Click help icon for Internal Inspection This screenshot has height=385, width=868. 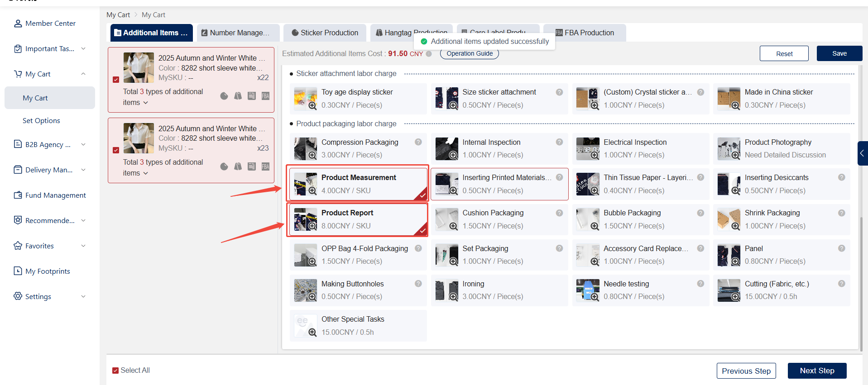coord(560,142)
